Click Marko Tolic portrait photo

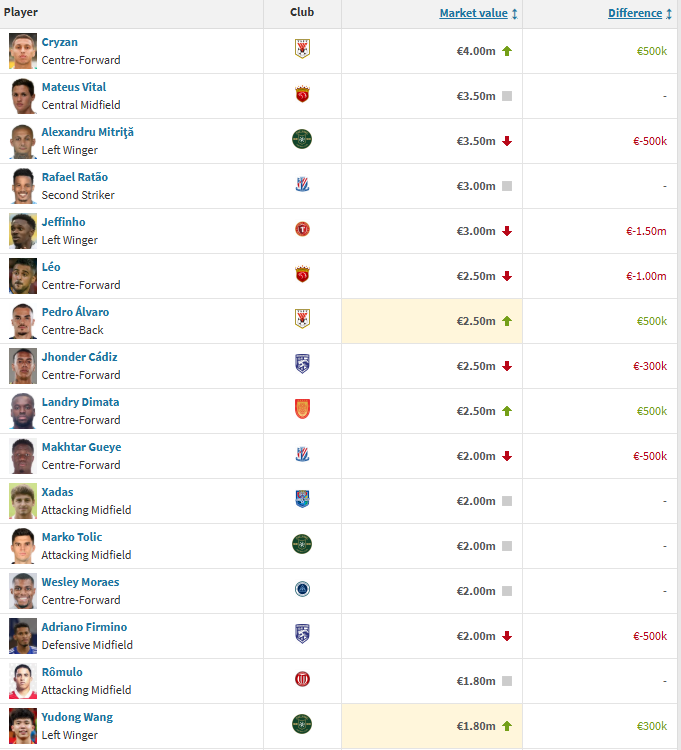22,546
